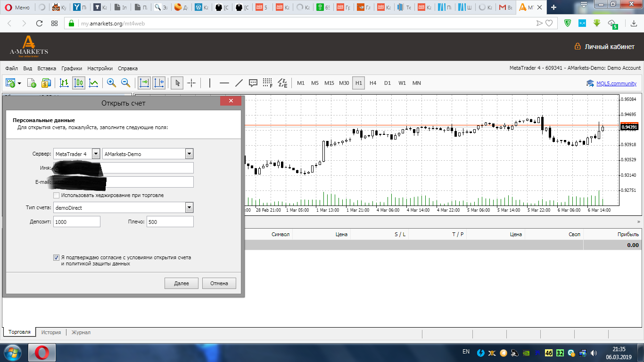Open the Настройки menu
The image size is (644, 362).
coord(100,68)
